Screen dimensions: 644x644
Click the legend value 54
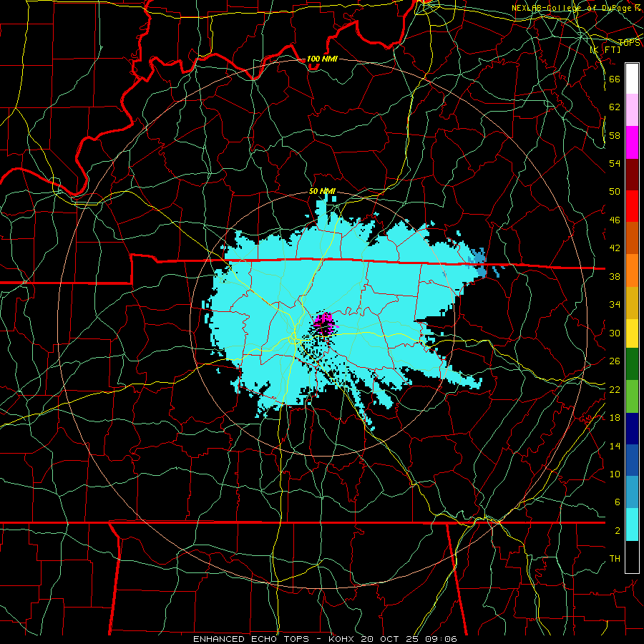click(x=615, y=163)
